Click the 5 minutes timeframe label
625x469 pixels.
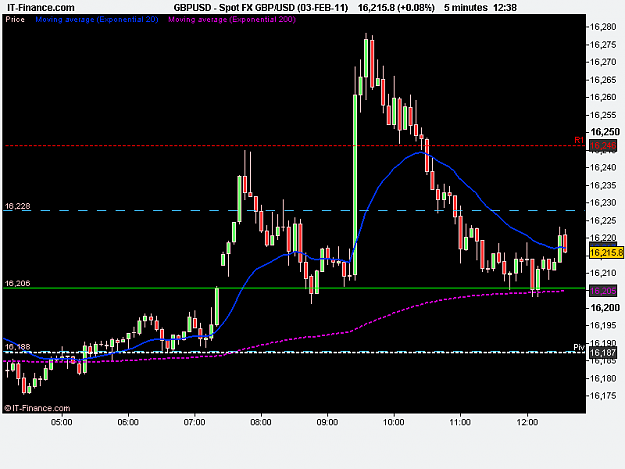466,8
